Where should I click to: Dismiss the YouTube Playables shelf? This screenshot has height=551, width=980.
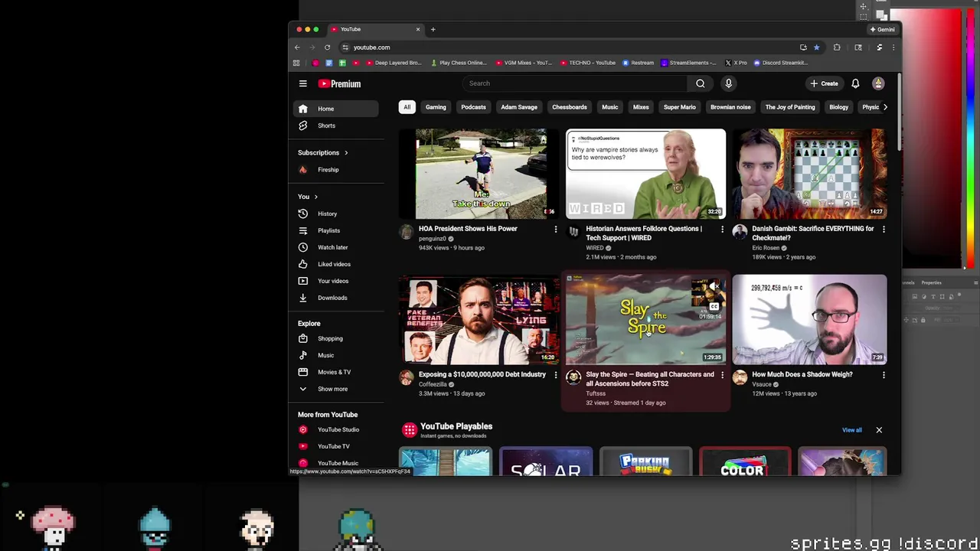879,430
